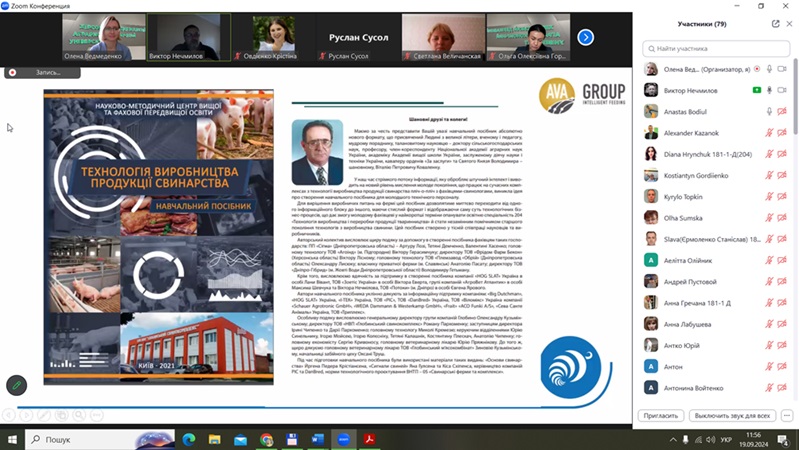
Task: Open File Explorer from the taskbar
Action: [x=215, y=439]
